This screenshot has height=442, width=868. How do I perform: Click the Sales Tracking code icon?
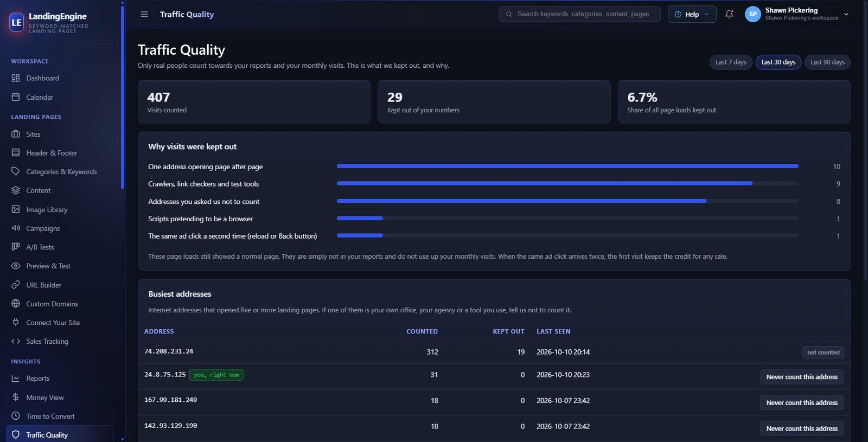pyautogui.click(x=16, y=341)
